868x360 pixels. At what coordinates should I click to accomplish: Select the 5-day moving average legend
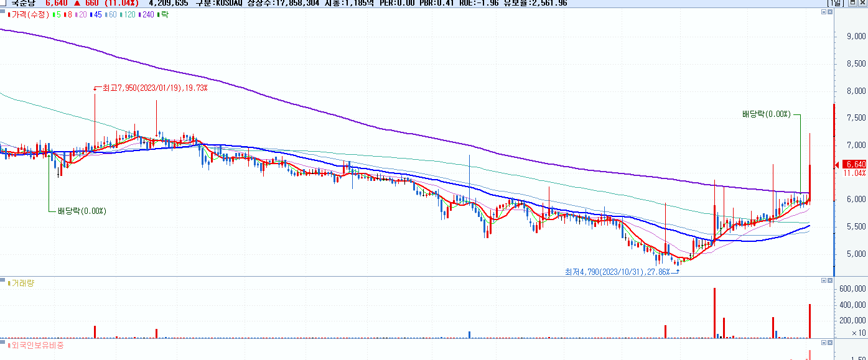[x=57, y=14]
